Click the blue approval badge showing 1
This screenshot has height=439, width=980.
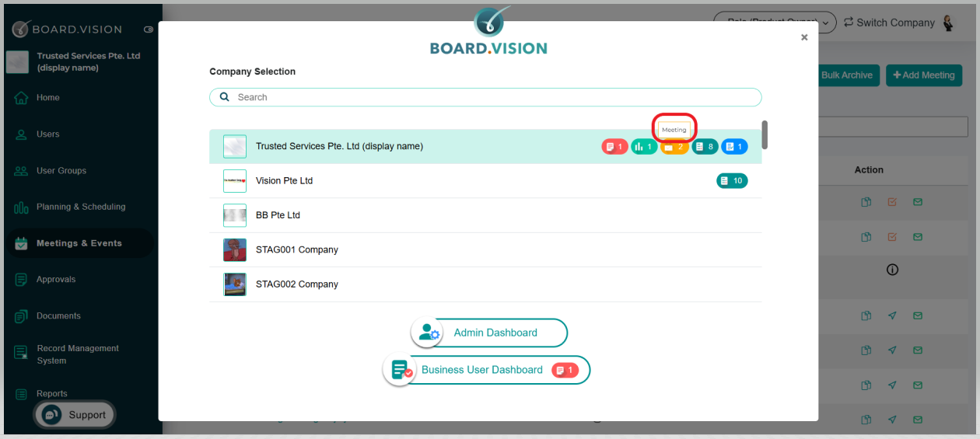click(x=734, y=146)
